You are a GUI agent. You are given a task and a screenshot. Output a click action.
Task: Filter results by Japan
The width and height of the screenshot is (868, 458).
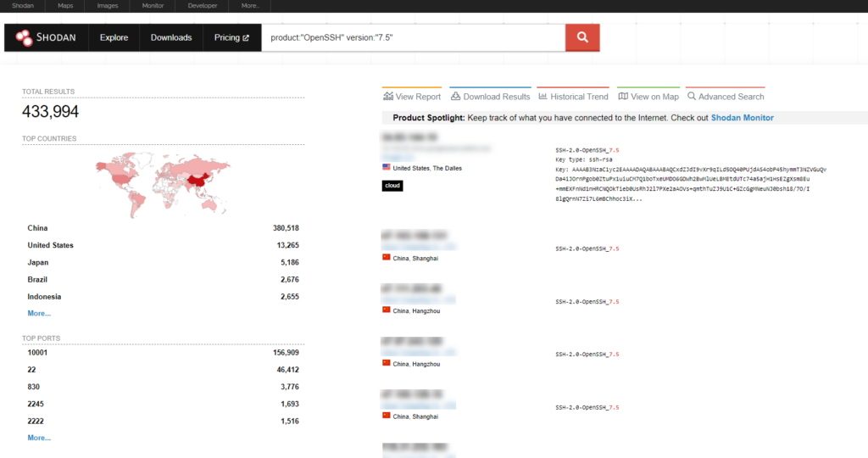tap(37, 262)
